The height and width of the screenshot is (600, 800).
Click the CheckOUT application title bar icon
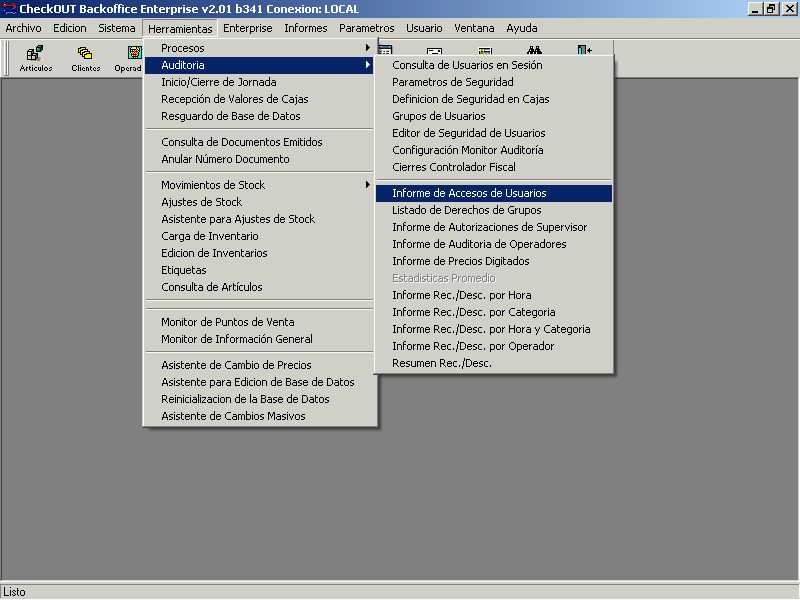click(9, 9)
